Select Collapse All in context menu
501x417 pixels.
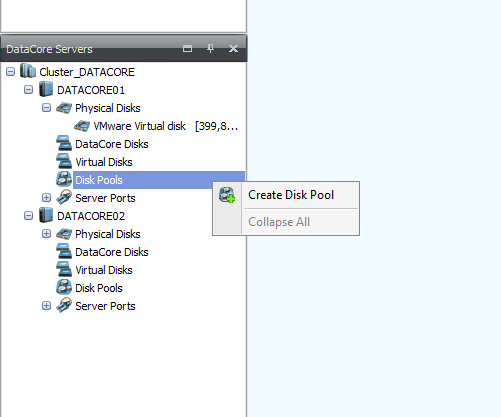[279, 222]
